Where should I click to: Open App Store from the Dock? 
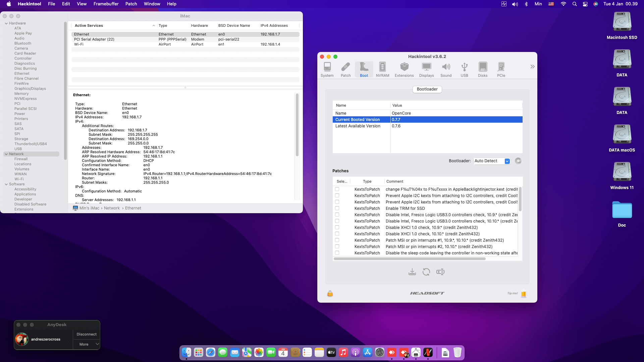pyautogui.click(x=368, y=353)
